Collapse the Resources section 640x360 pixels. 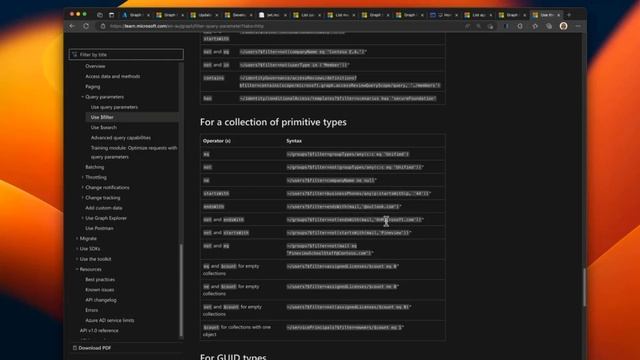point(77,269)
